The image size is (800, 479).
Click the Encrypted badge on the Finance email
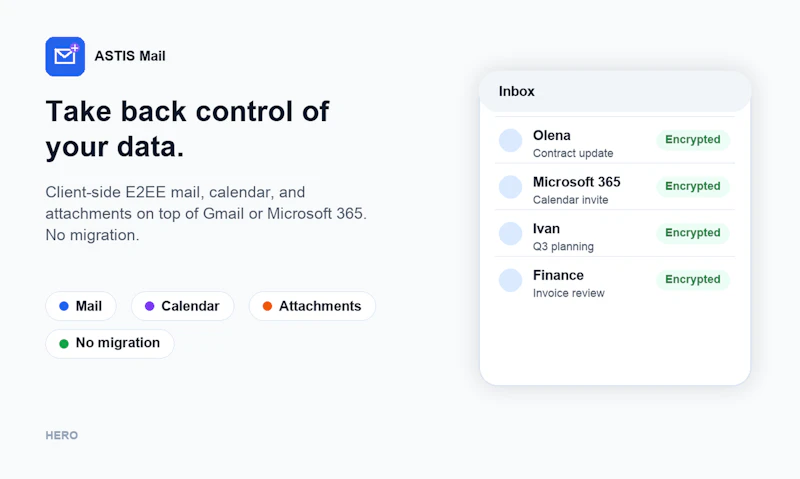693,280
